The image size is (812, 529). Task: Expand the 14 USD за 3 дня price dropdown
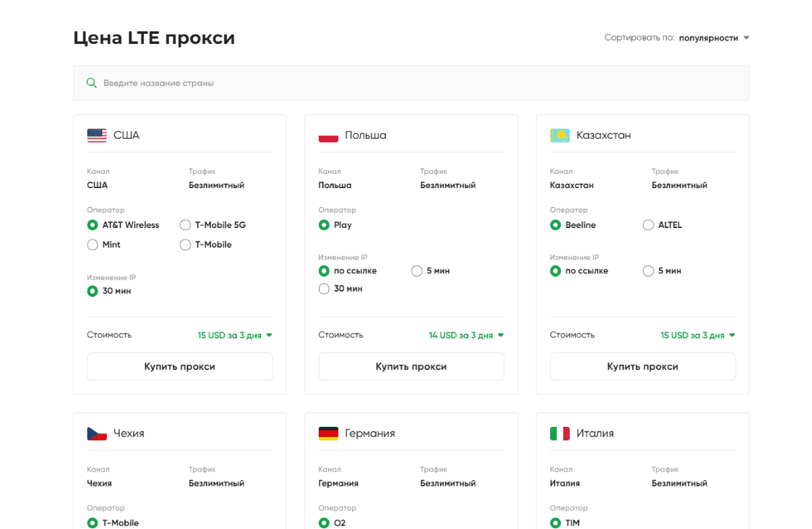click(x=466, y=336)
